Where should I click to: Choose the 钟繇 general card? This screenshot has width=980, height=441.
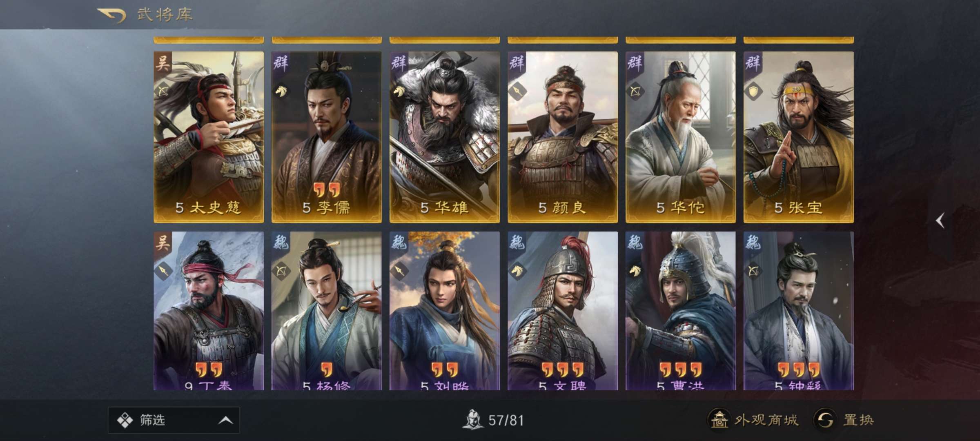pyautogui.click(x=799, y=311)
